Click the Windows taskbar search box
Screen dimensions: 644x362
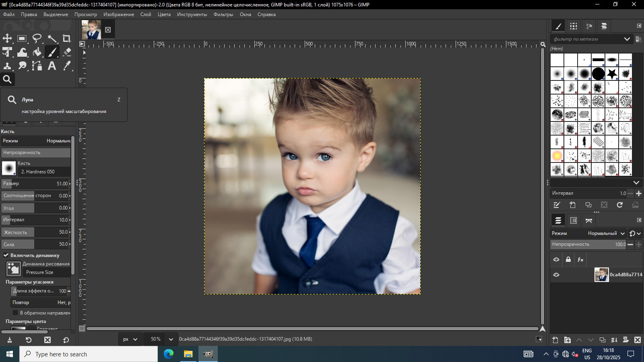89,354
